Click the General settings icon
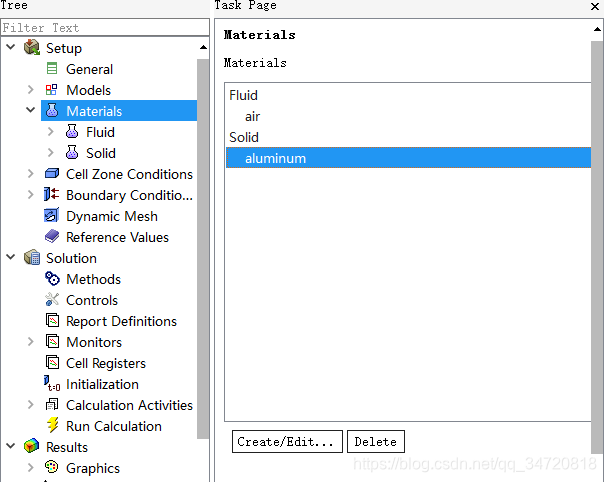The width and height of the screenshot is (606, 482). click(x=51, y=69)
